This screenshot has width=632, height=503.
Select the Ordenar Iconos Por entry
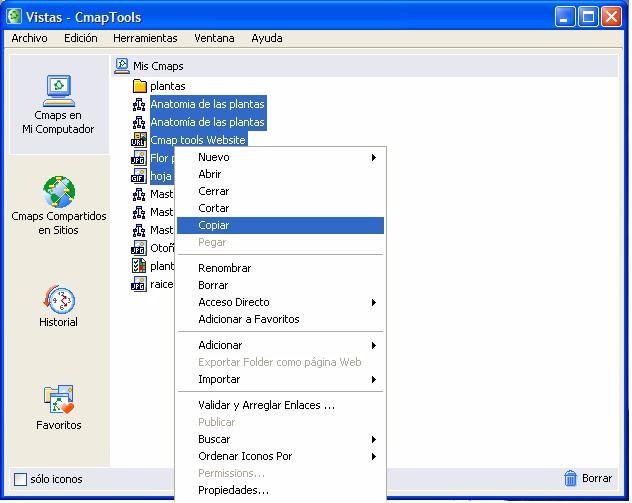tap(281, 456)
